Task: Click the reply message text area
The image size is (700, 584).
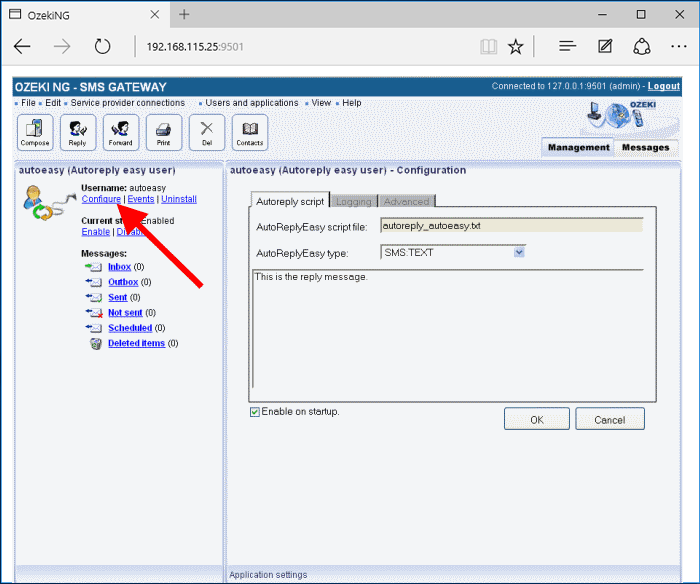Action: [x=448, y=329]
